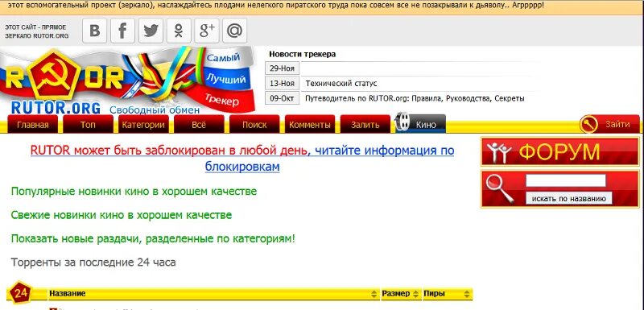This screenshot has width=644, height=310.
Task: Open news item Технический статус
Action: pyautogui.click(x=341, y=84)
